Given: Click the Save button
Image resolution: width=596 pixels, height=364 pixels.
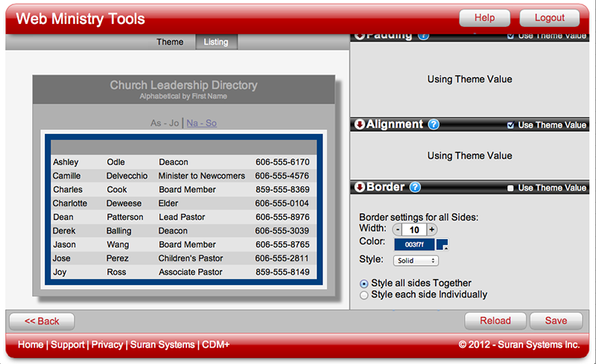Looking at the screenshot, I should pyautogui.click(x=556, y=321).
